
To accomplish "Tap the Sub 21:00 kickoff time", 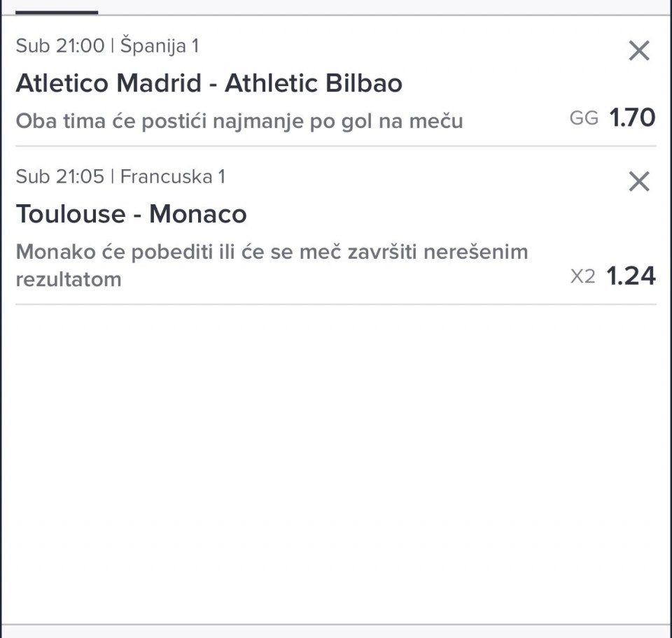I will coord(59,46).
